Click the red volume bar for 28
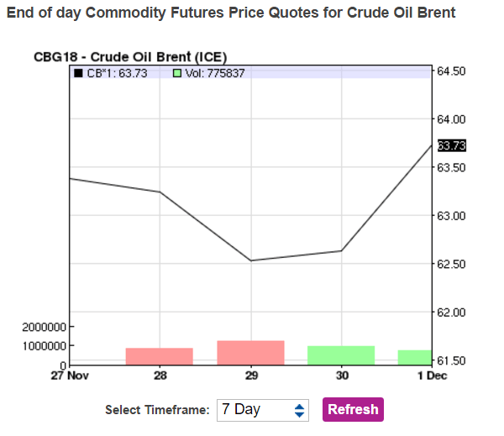504x436 pixels. coord(160,356)
